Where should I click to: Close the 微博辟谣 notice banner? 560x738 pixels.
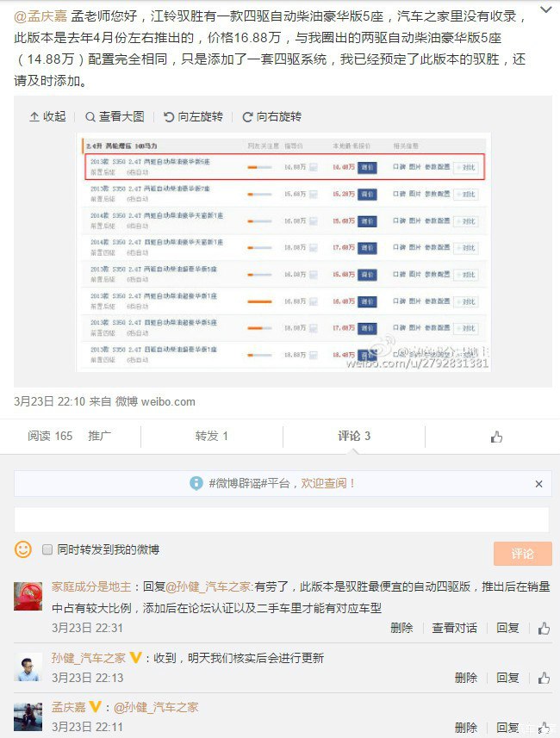538,484
